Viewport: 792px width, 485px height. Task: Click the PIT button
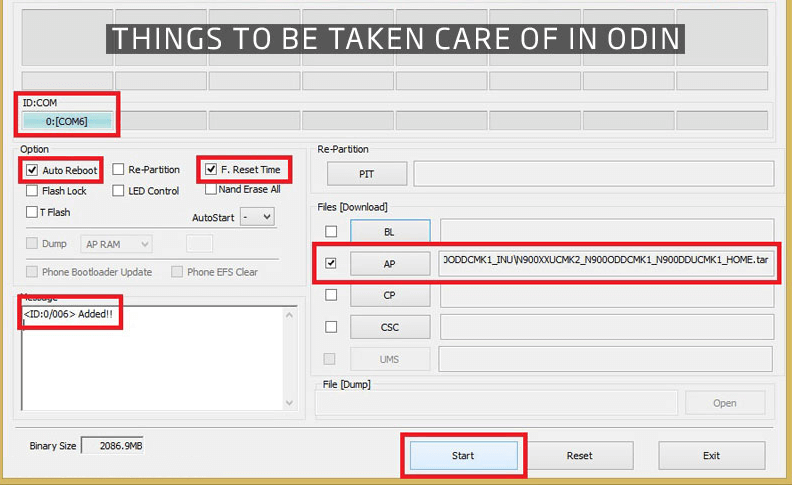point(367,174)
